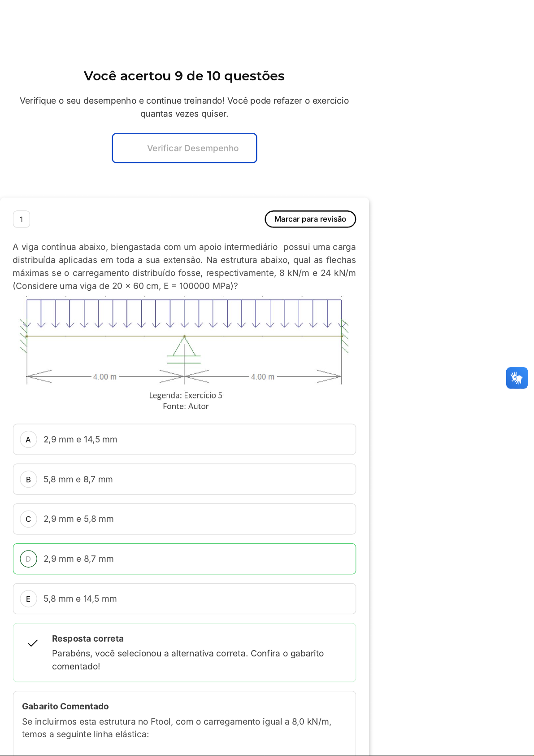
Task: Click the left 4.00 m dimension label
Action: pyautogui.click(x=104, y=377)
